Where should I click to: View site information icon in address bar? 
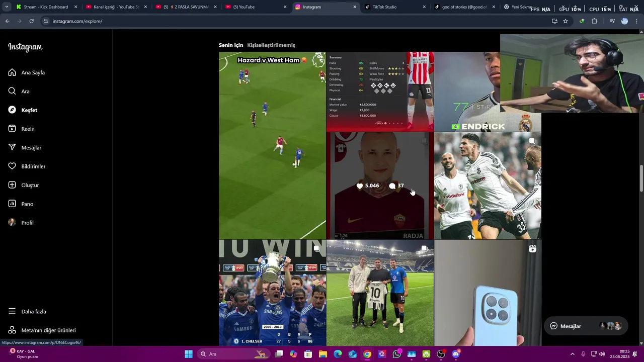click(46, 21)
